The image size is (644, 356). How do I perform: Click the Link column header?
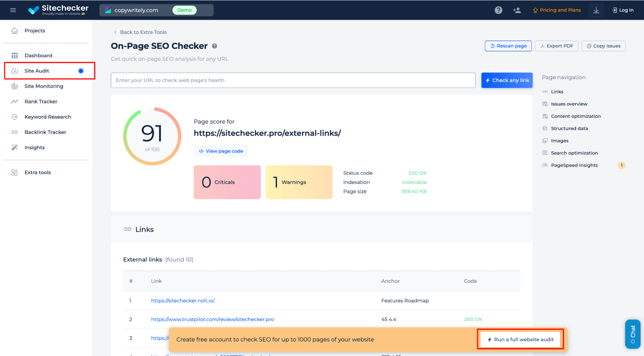tap(156, 281)
